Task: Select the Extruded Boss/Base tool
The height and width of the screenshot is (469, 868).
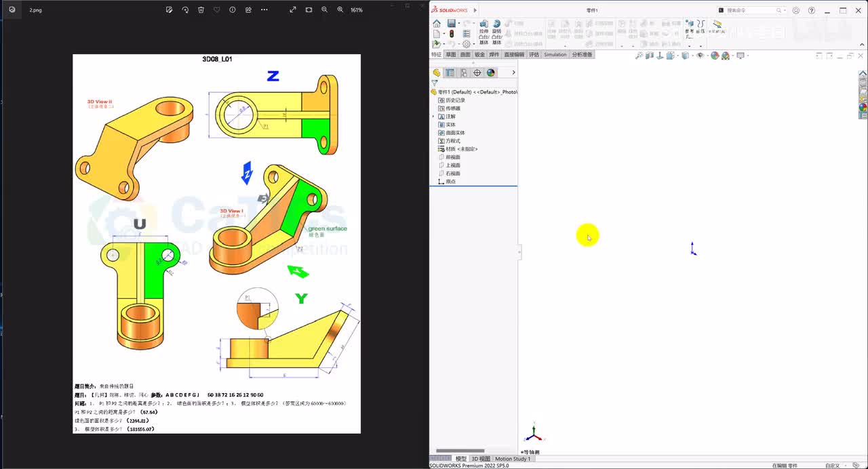Action: [484, 32]
